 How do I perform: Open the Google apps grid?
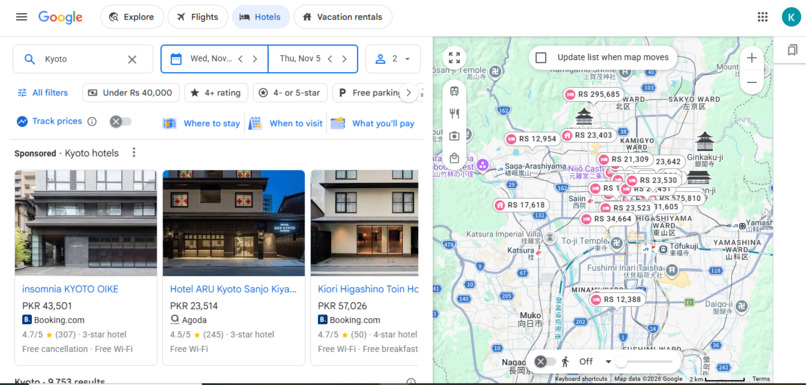pyautogui.click(x=762, y=17)
